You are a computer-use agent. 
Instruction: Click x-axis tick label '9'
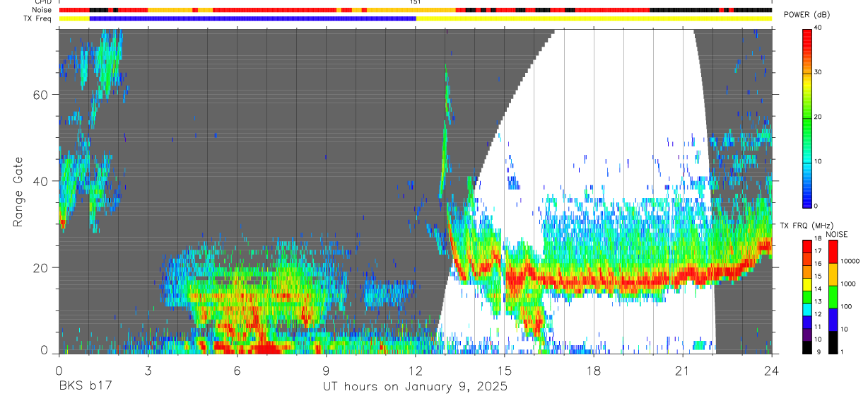click(326, 370)
